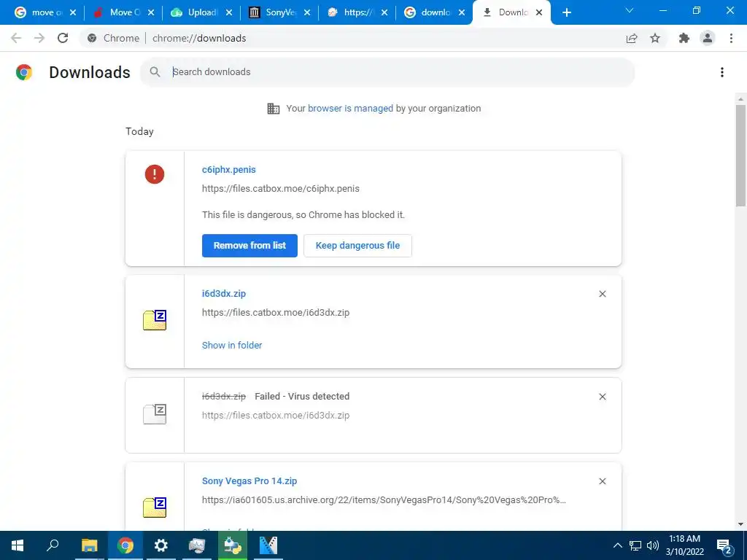Open Sony Vegas Pro 14.zip file link
The height and width of the screenshot is (560, 747).
click(x=249, y=481)
